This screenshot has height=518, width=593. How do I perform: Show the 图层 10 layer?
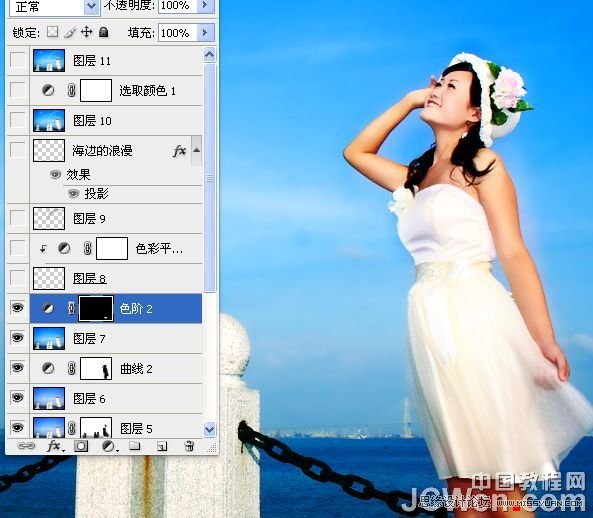(x=17, y=120)
